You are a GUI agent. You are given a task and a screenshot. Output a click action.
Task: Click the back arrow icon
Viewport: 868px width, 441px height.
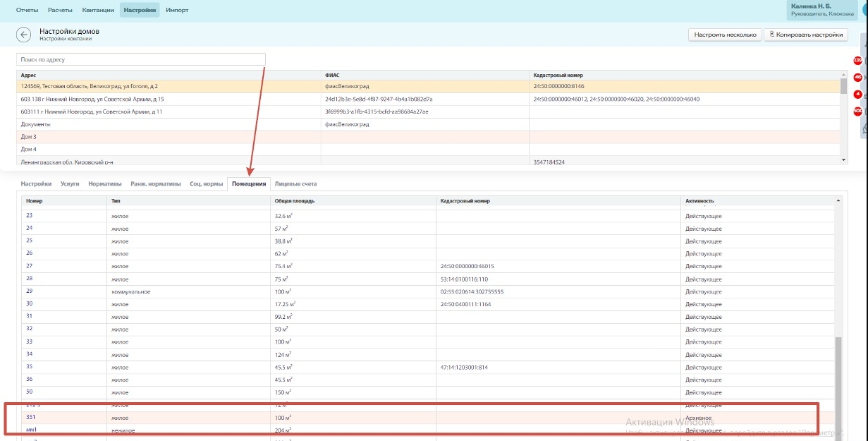click(x=25, y=35)
